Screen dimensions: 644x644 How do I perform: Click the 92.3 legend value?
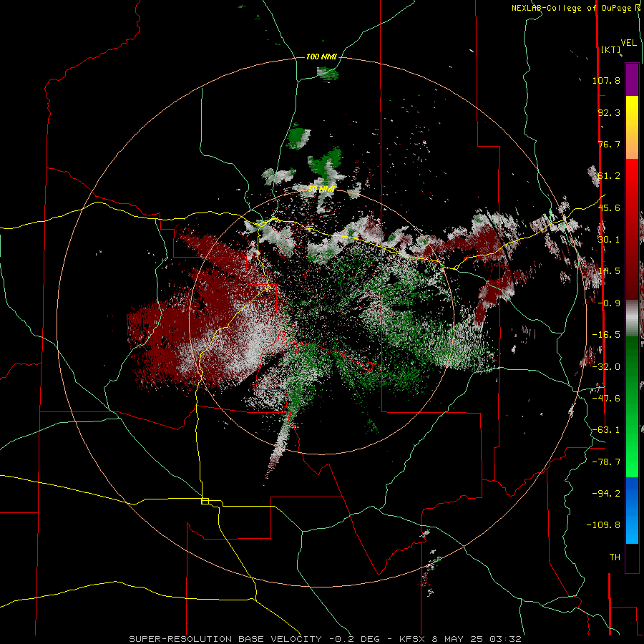pos(609,112)
